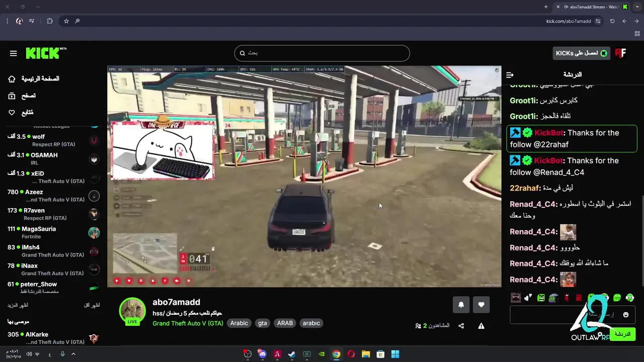This screenshot has width=644, height=362.
Task: Open the abo7amadd channel name
Action: point(176,302)
